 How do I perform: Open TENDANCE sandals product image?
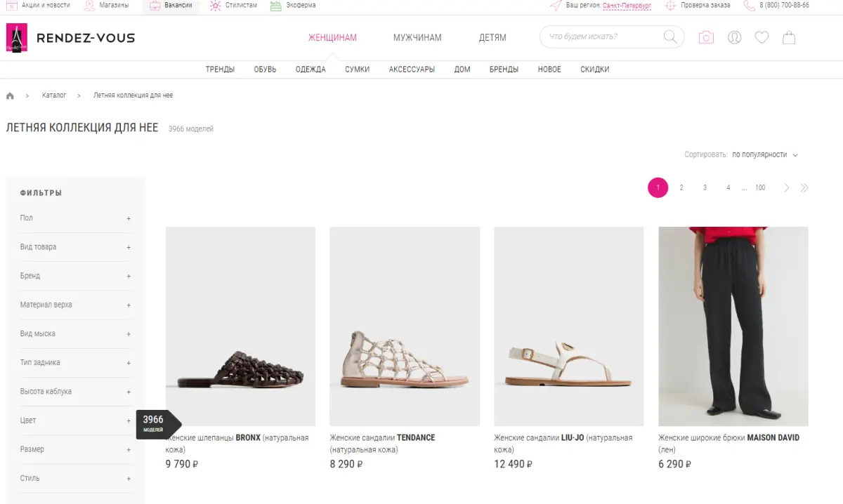coord(405,326)
